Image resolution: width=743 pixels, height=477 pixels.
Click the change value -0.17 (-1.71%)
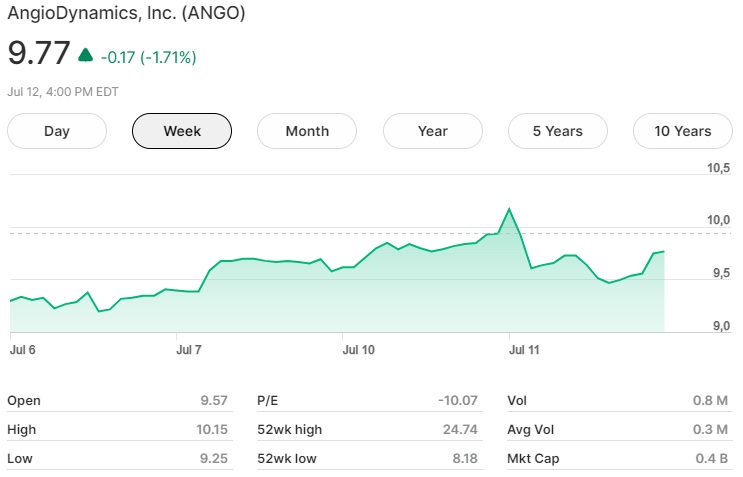(148, 57)
